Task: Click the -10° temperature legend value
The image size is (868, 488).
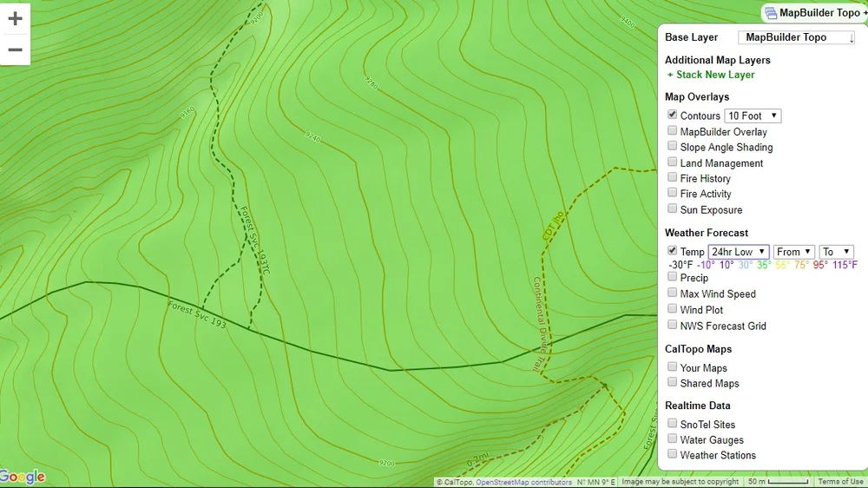Action: [706, 266]
